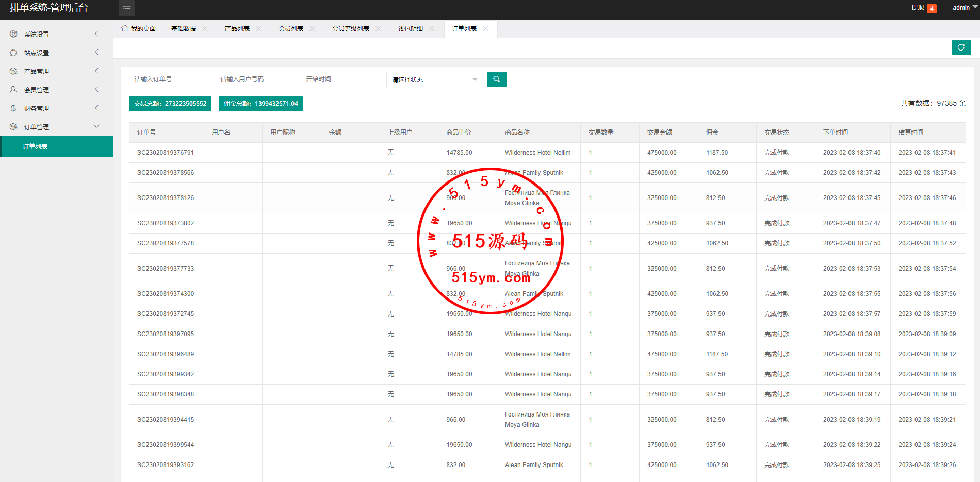The image size is (980, 482).
Task: Focus the 请输入订单号 input field
Action: tap(169, 79)
